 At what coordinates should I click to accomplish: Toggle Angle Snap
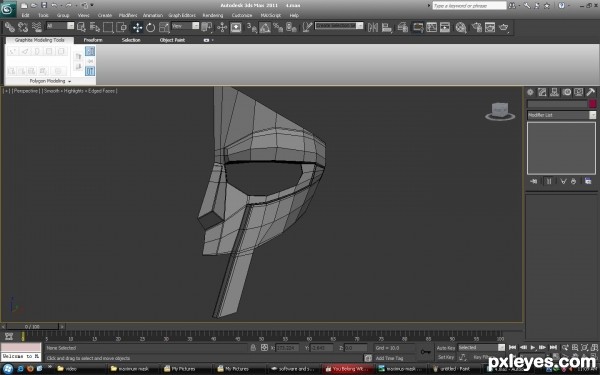[265, 27]
